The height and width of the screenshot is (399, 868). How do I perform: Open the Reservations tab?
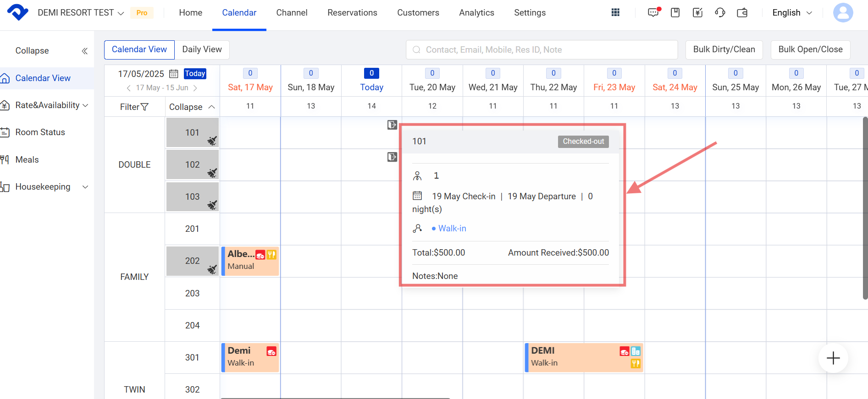[352, 13]
